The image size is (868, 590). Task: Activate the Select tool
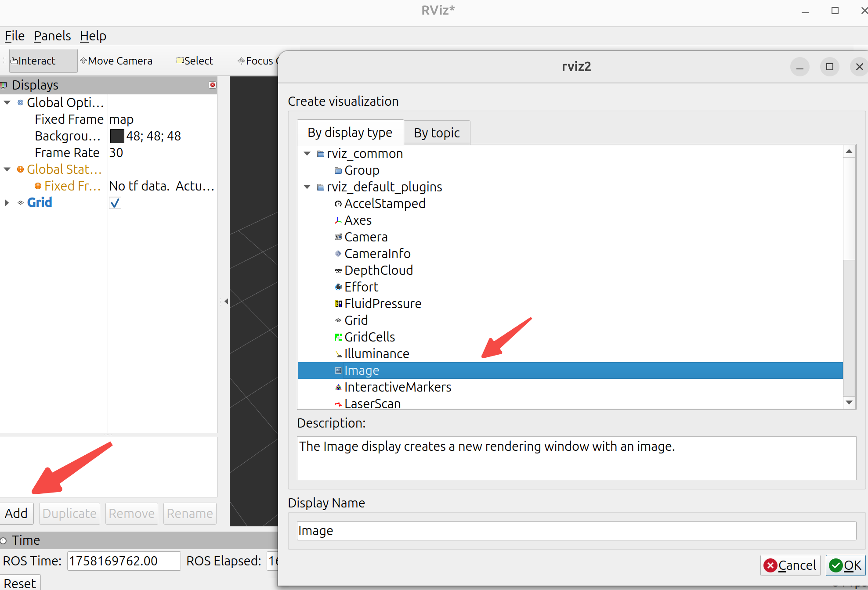pos(195,61)
